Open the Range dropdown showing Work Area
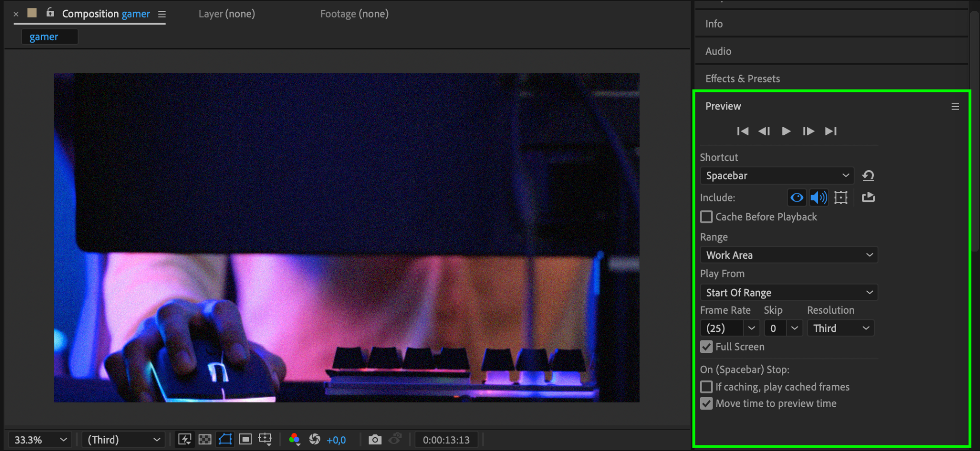The image size is (980, 451). (x=789, y=255)
